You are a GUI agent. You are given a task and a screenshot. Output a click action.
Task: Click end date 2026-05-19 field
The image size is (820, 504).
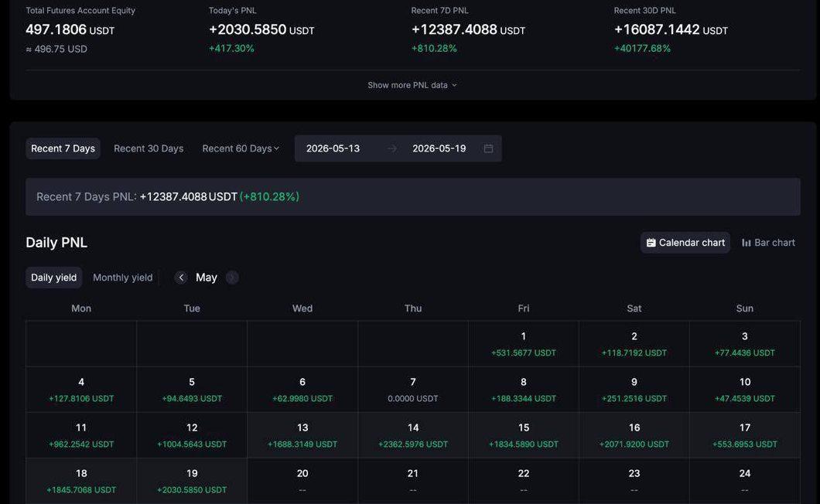point(439,148)
